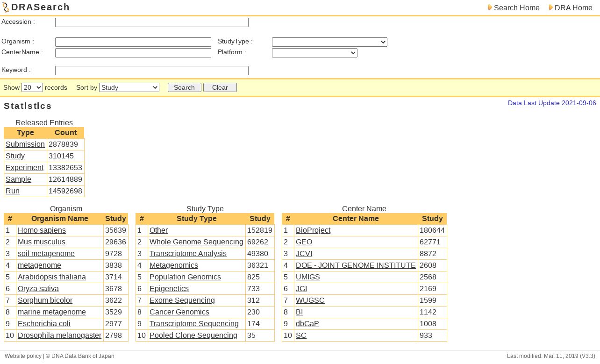Open the Homo sapiens organism link

point(42,230)
